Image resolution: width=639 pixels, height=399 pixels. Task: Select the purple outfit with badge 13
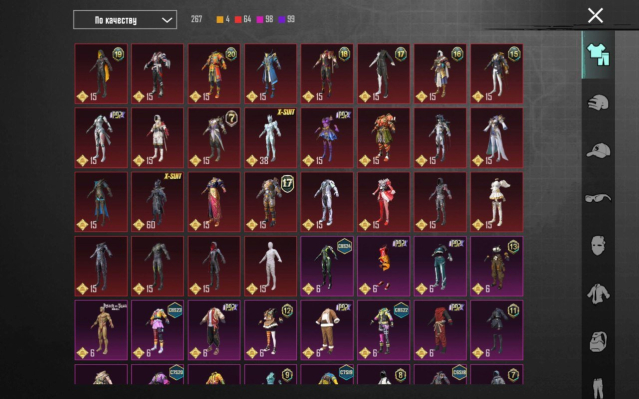click(497, 266)
